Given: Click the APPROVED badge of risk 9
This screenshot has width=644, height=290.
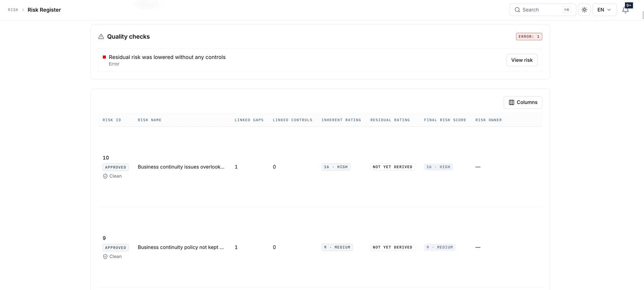Looking at the screenshot, I should point(116,247).
